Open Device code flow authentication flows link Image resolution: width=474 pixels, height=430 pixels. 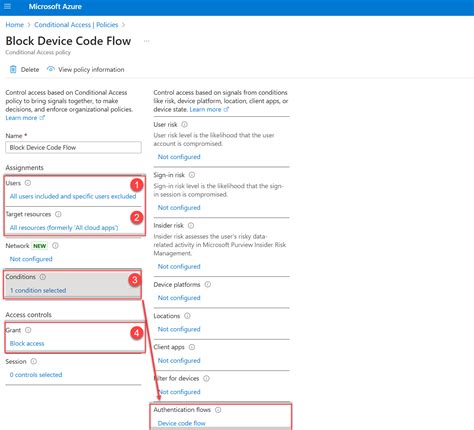coord(182,423)
